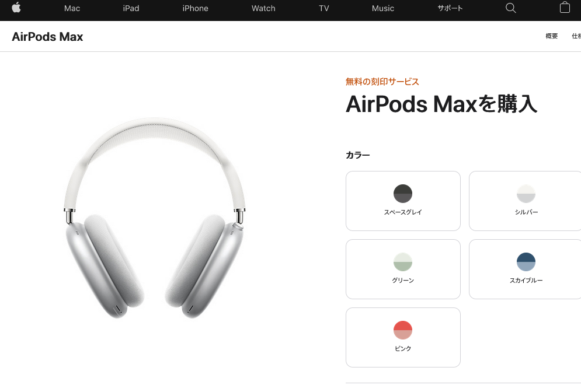This screenshot has height=392, width=581.
Task: Switch to the 概要 tab link
Action: [551, 36]
